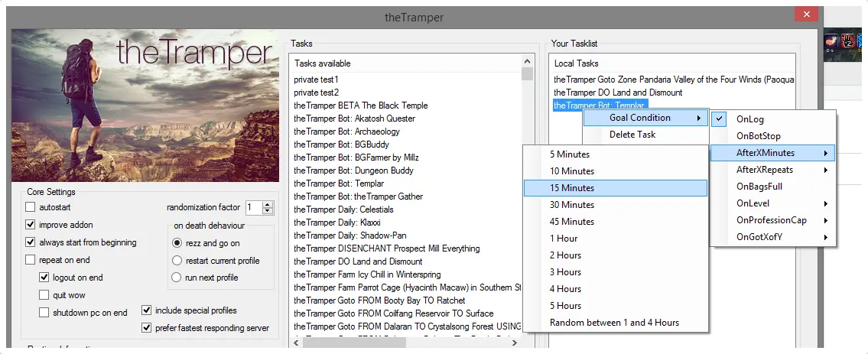Expand the OnGotXofY submenu
Viewport: 868px width, 354px height.
click(772, 237)
